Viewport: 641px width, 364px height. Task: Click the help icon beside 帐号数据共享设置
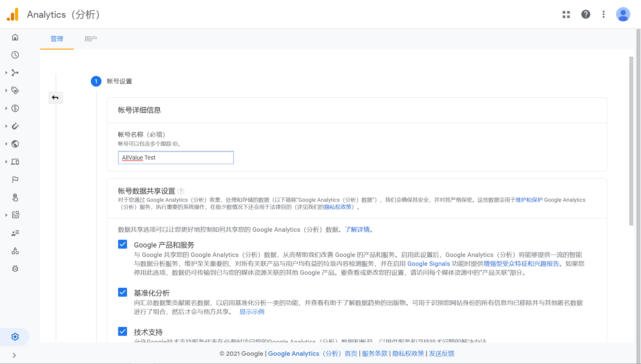181,191
